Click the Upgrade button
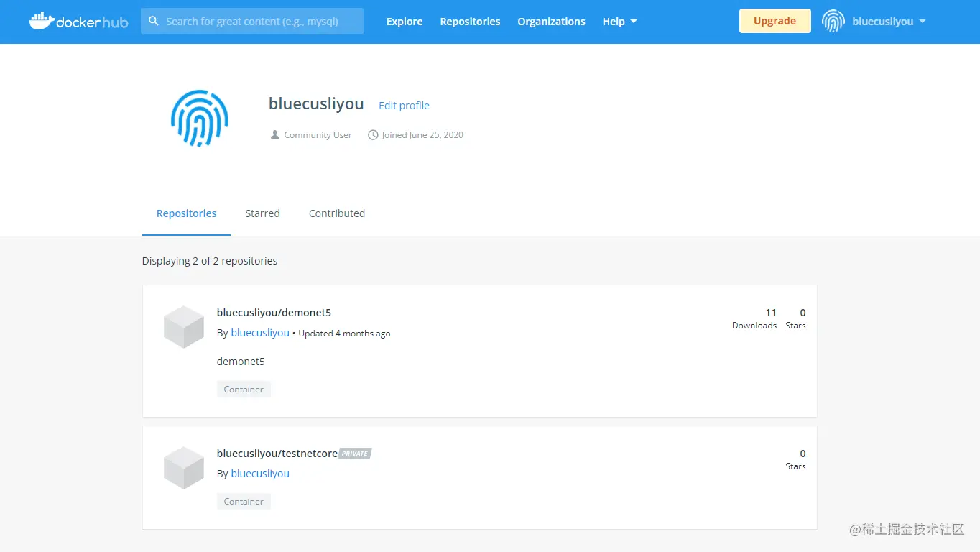 click(775, 21)
